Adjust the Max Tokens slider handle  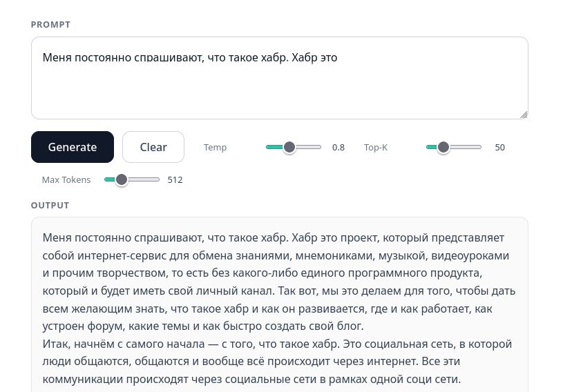tap(122, 179)
